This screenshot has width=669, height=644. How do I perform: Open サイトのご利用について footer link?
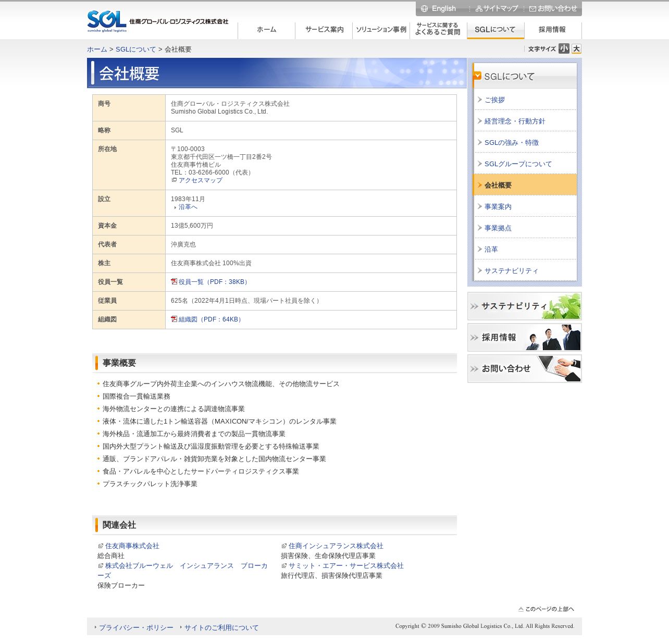click(221, 627)
